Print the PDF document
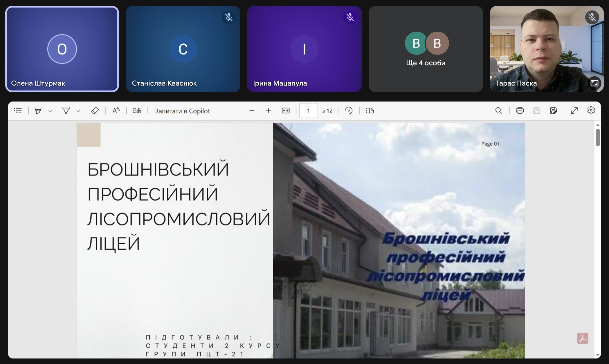 click(520, 111)
